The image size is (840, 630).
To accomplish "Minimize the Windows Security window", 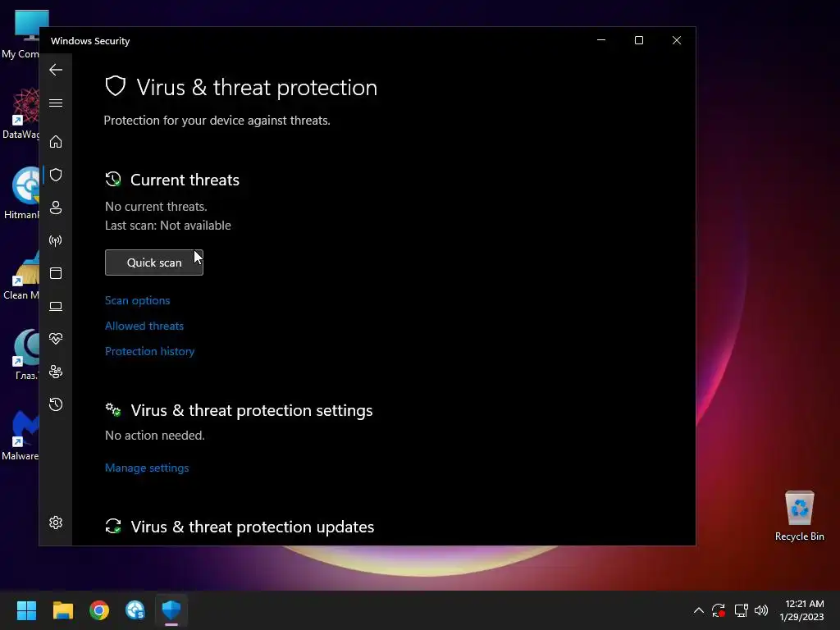I will [601, 40].
